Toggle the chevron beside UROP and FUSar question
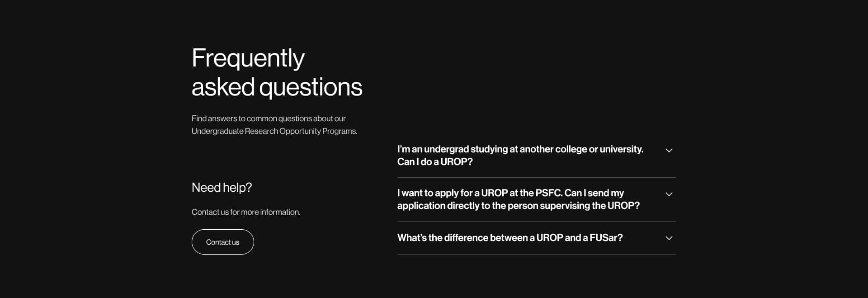Image resolution: width=868 pixels, height=298 pixels. coord(669,238)
